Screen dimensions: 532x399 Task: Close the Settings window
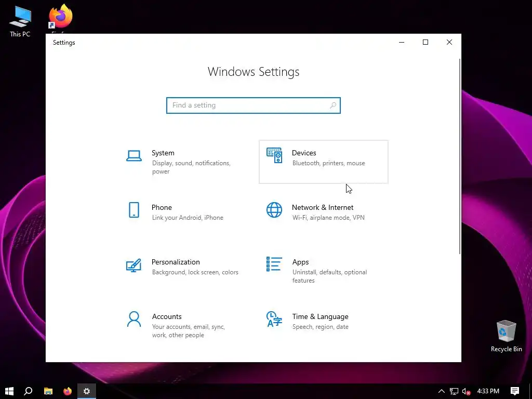[449, 43]
